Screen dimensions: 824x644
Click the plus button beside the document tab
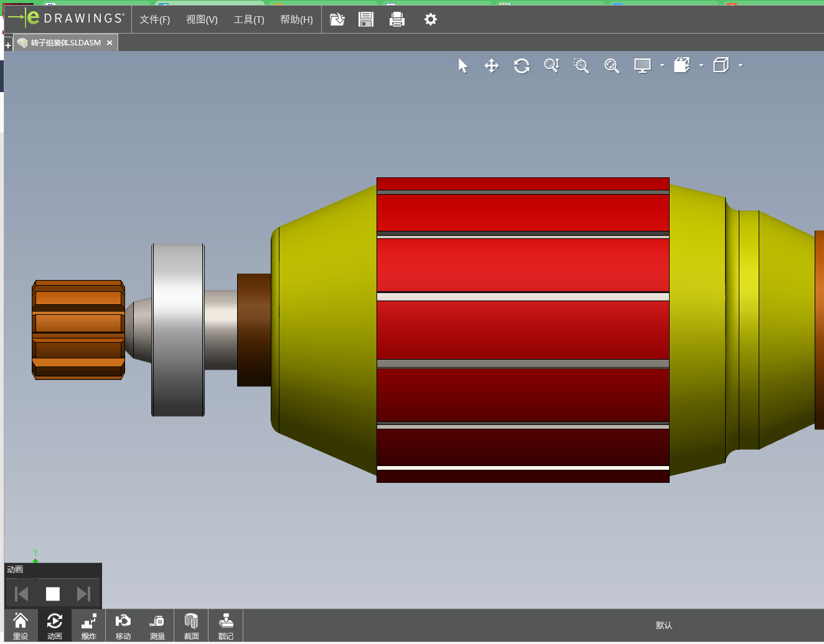point(8,45)
